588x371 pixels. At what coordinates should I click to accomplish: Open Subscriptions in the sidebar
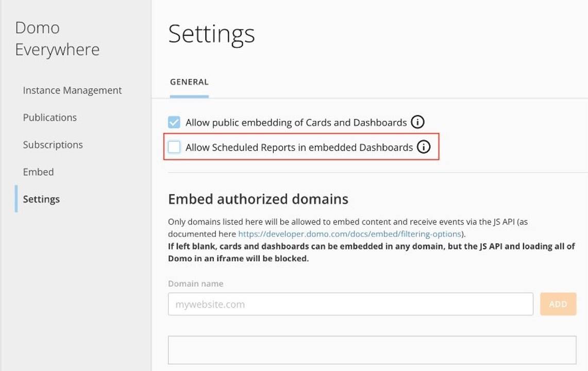pos(53,145)
